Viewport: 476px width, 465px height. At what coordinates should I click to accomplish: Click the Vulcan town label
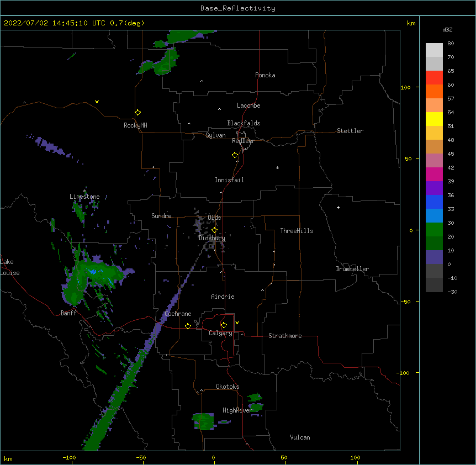[x=300, y=437]
